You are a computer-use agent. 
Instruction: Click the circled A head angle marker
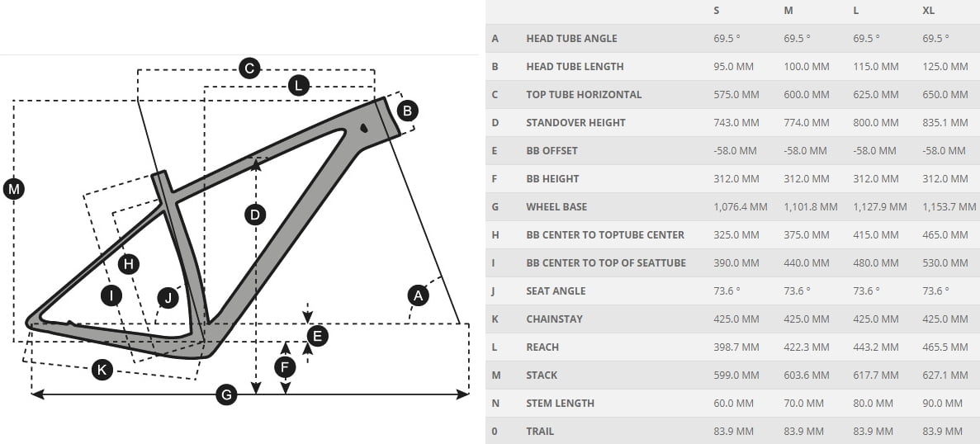point(418,295)
